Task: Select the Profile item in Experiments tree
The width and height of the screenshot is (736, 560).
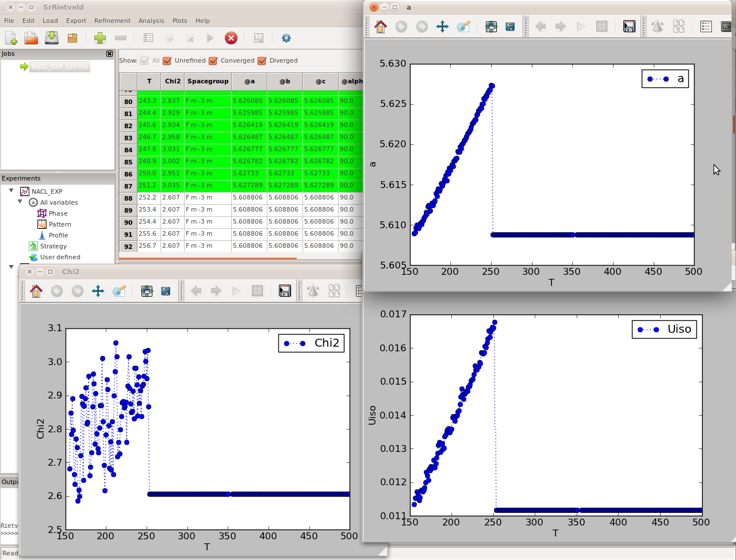Action: point(58,235)
